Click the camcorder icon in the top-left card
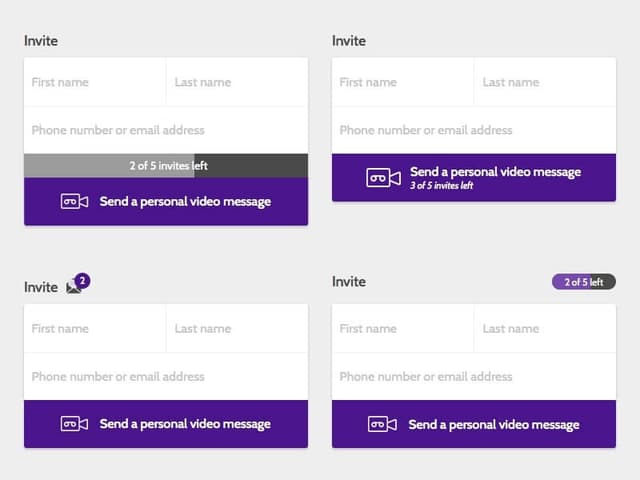 point(75,202)
